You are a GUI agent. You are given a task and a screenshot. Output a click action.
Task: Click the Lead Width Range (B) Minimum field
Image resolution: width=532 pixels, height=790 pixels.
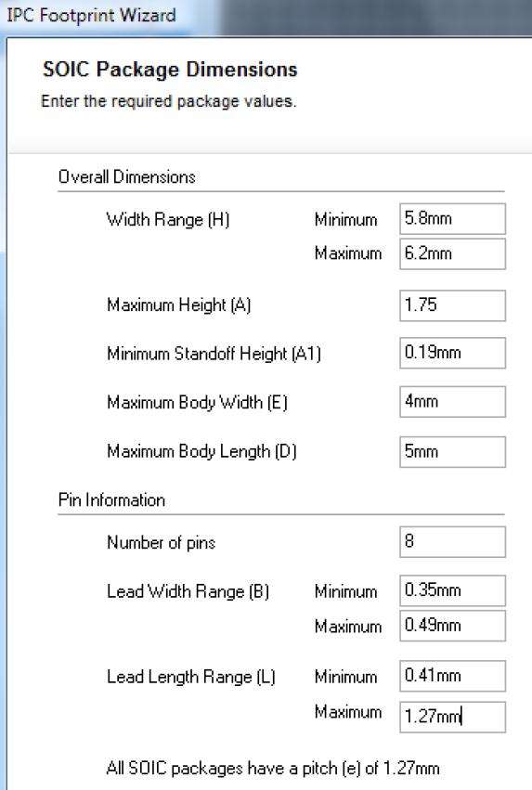click(x=452, y=590)
